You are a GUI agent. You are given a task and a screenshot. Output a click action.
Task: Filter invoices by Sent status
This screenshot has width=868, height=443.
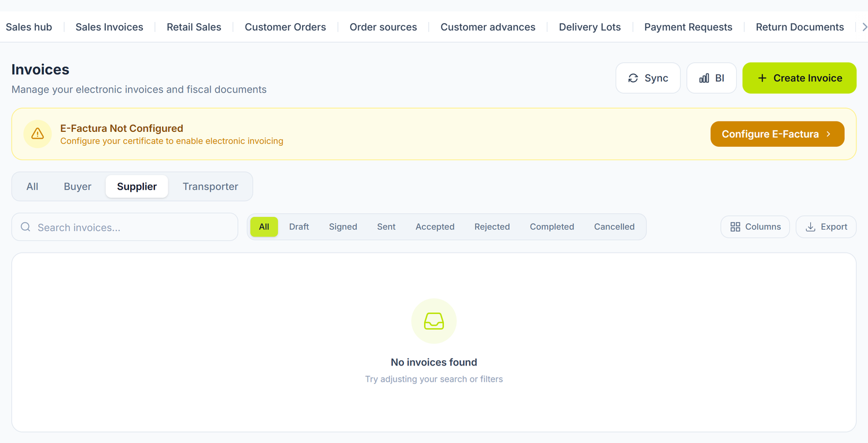tap(387, 227)
